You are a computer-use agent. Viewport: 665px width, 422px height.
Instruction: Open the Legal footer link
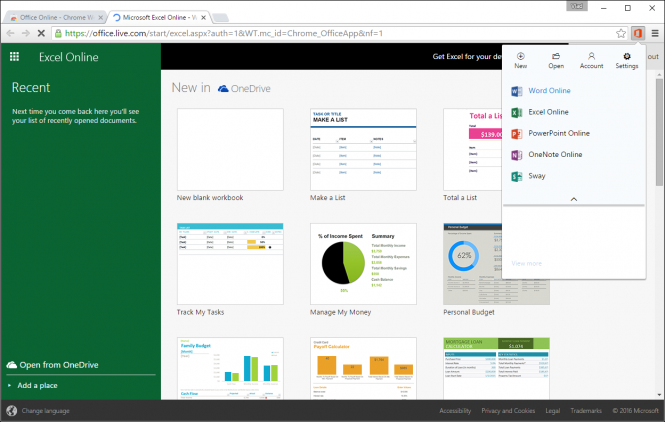pyautogui.click(x=553, y=411)
